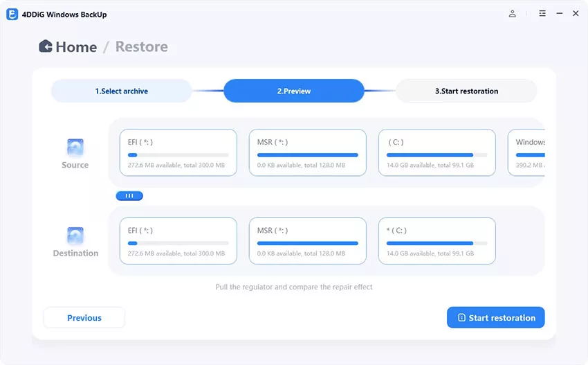Switch to 1.Select archive step
The height and width of the screenshot is (365, 588).
click(x=122, y=91)
